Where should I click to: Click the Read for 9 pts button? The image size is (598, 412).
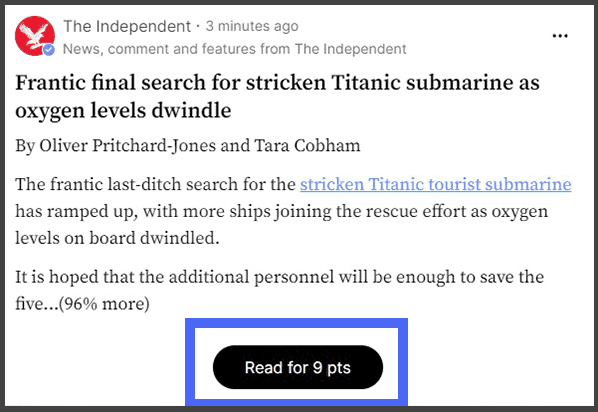297,367
